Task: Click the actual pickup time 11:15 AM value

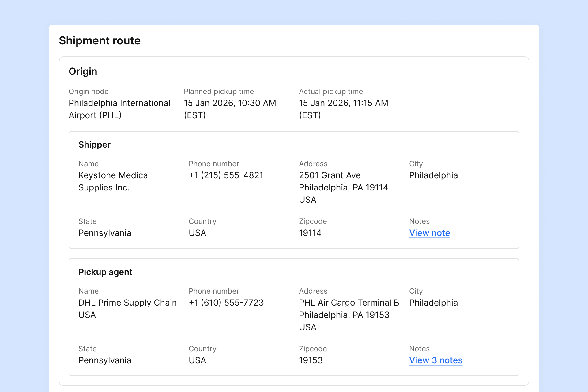Action: [x=343, y=103]
